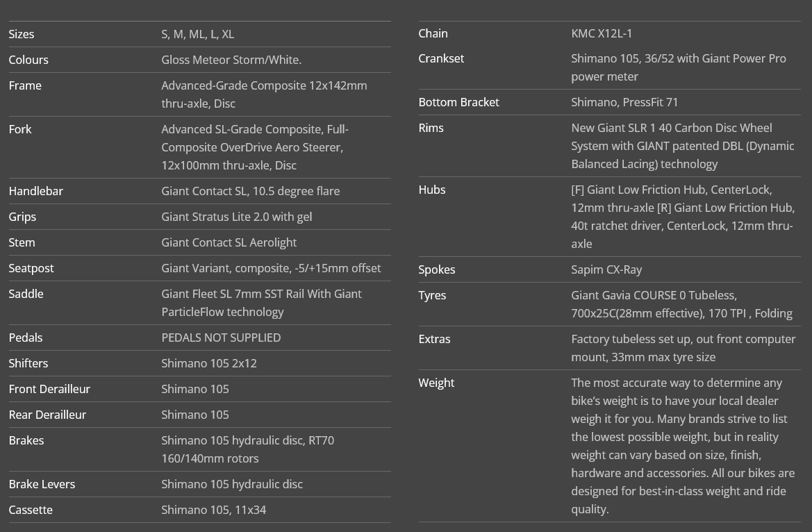Select the 'Giant Fleet SL 7mm SST Rail' saddle description
The height and width of the screenshot is (532, 812).
point(261,303)
